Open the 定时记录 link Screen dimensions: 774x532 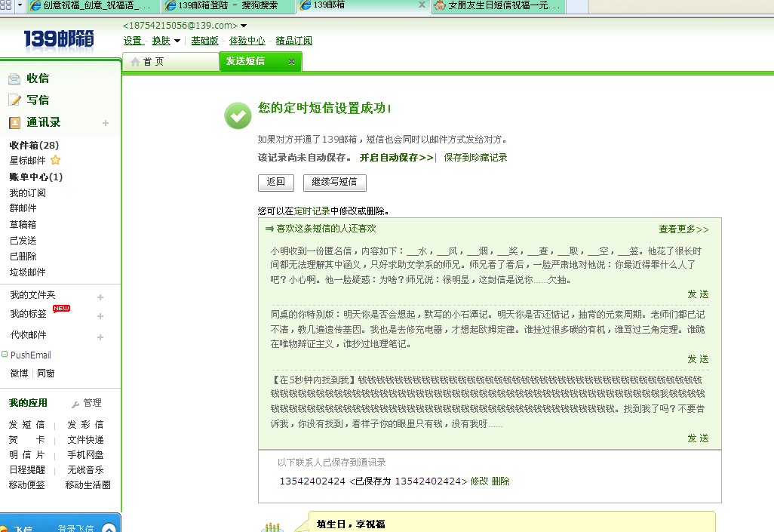(312, 211)
